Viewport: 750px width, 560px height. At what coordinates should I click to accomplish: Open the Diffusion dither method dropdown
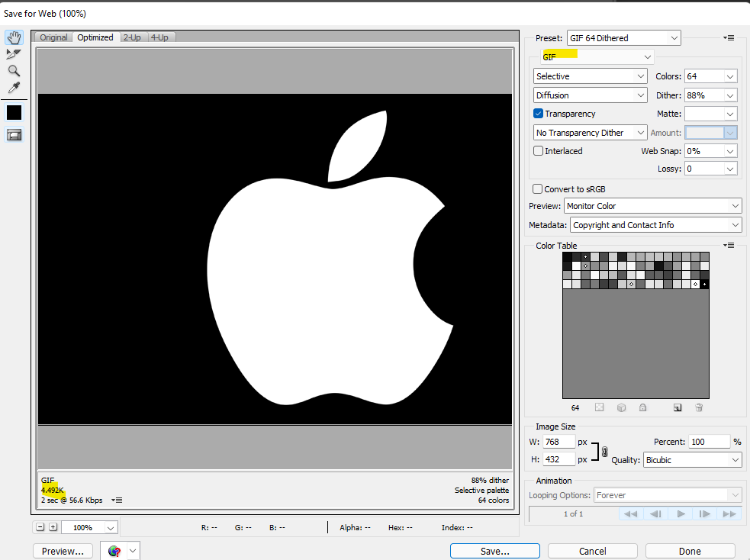click(591, 95)
